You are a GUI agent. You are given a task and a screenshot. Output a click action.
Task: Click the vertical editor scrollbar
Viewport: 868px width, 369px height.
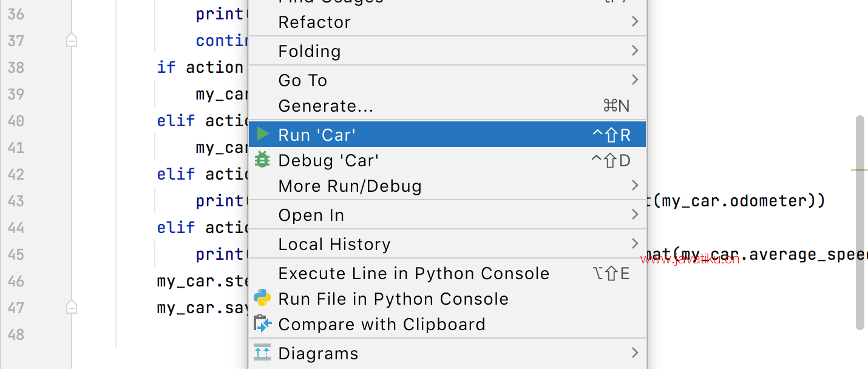point(860,223)
